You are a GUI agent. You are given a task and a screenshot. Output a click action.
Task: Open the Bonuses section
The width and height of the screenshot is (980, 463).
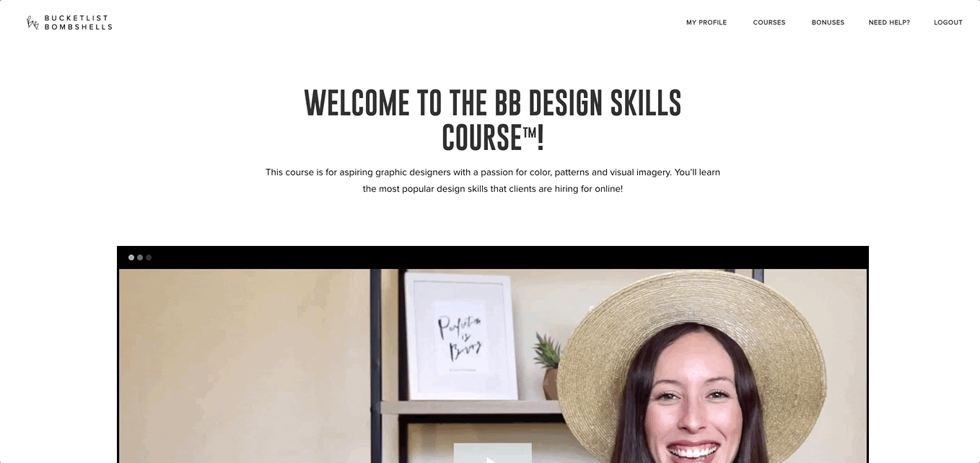point(828,22)
